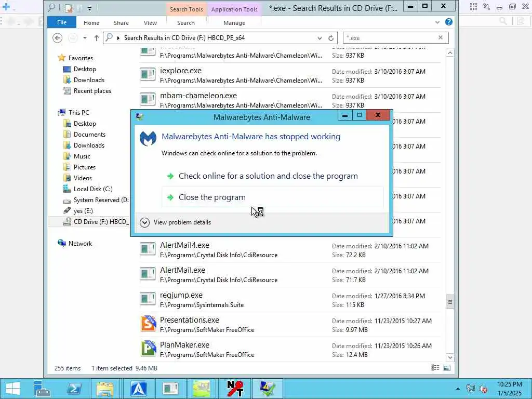Open Music folder under This PC
The width and height of the screenshot is (532, 399).
(x=82, y=156)
